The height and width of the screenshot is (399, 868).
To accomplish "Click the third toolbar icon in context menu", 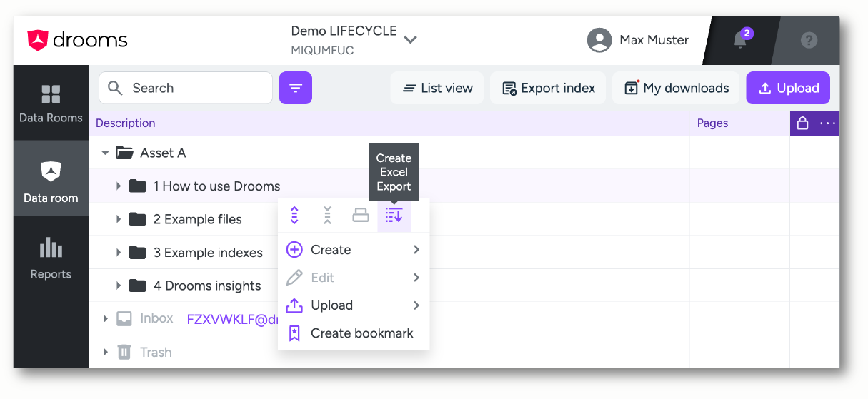I will pyautogui.click(x=361, y=215).
